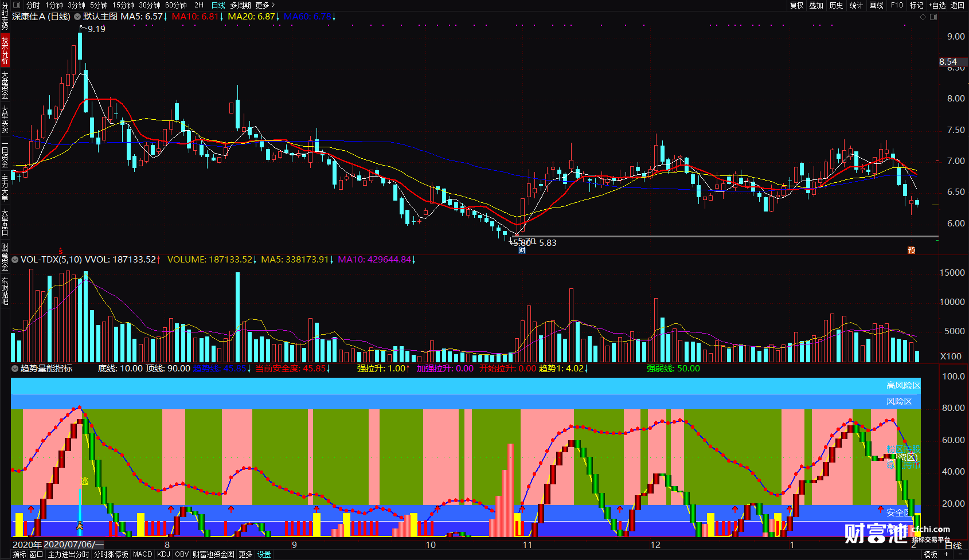Switch to the 30分钟 period
This screenshot has height=560, width=969.
[150, 5]
